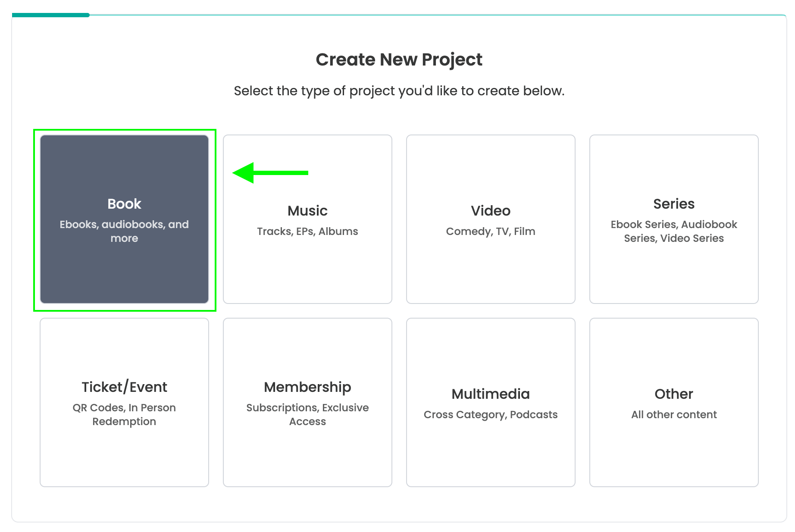This screenshot has height=532, width=795.
Task: Click 'Tracks, EPs, Albums' subtitle text
Action: coord(307,231)
